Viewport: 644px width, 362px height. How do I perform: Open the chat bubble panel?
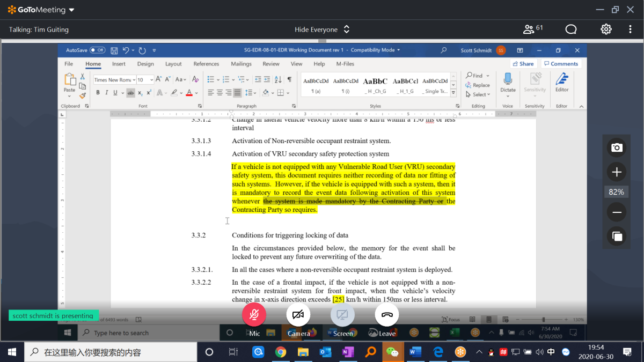(571, 29)
